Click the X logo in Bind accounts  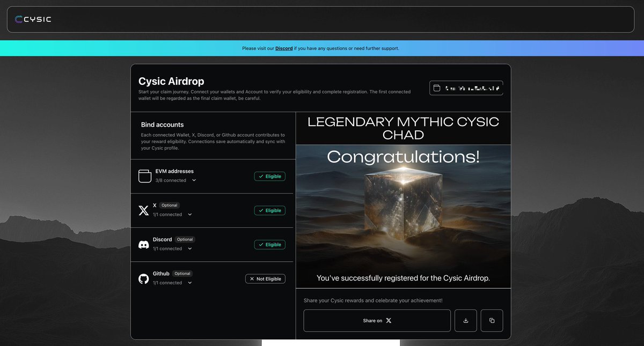(144, 210)
